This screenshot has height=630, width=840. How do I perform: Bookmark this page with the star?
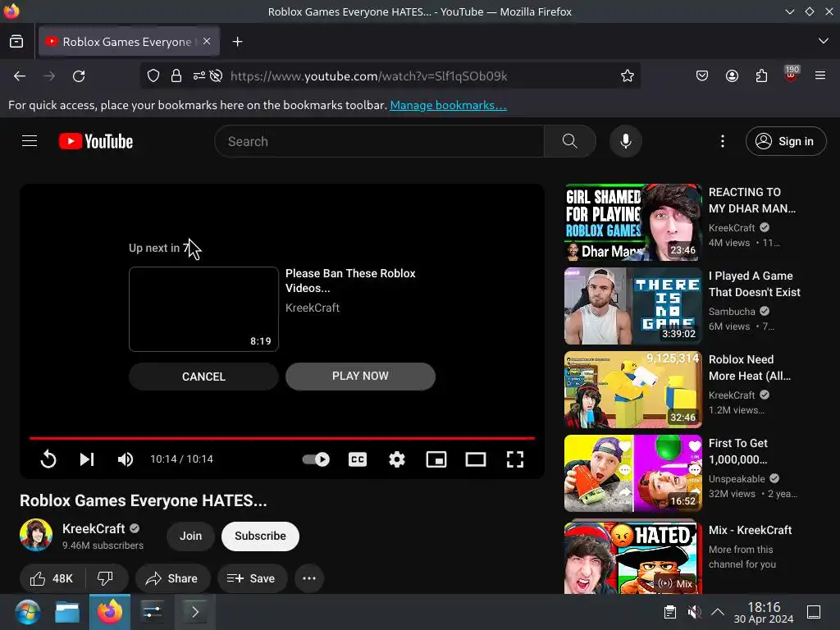click(x=628, y=76)
